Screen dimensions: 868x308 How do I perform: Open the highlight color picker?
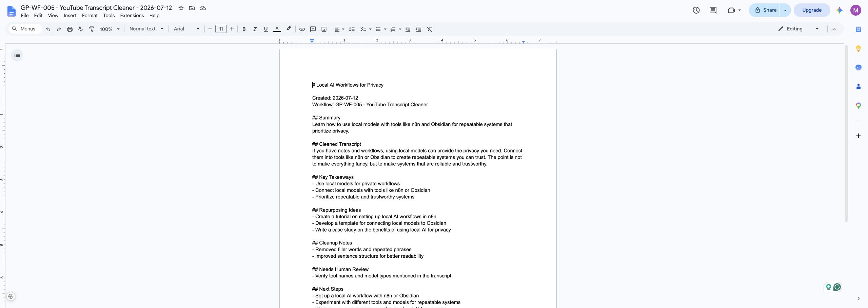point(289,29)
